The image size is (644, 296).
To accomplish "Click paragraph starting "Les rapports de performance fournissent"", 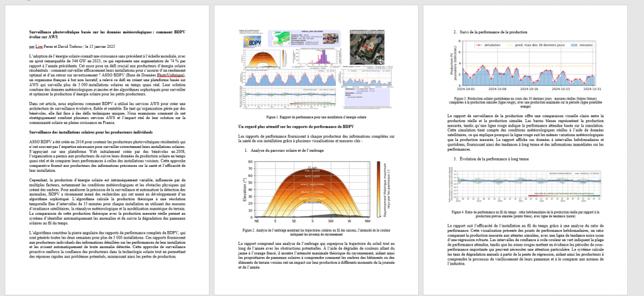I will click(x=316, y=138).
